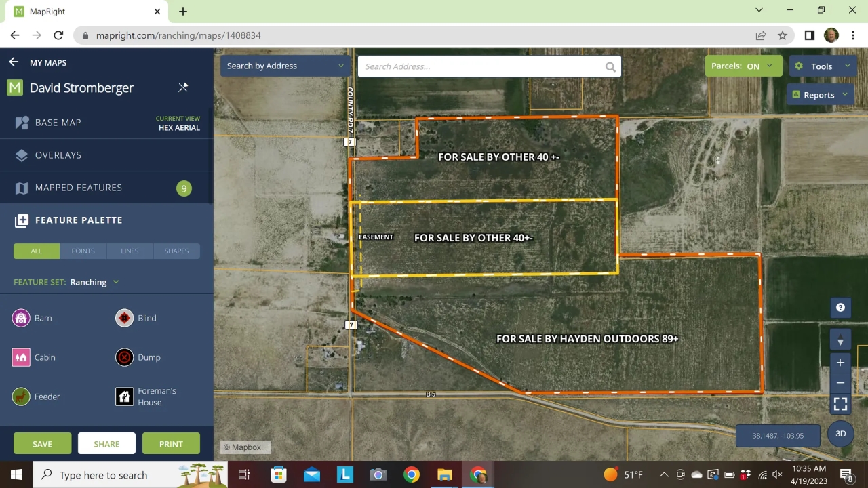Click the volume muted tray icon

pyautogui.click(x=778, y=475)
